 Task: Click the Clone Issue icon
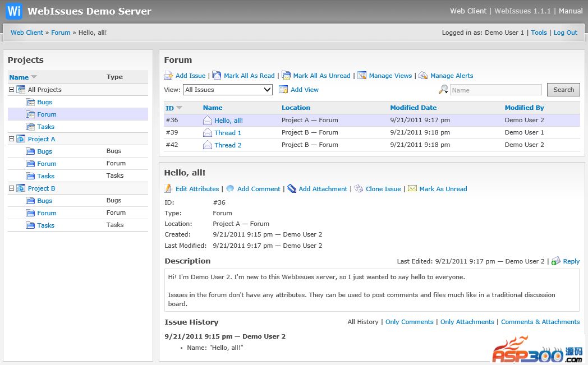[x=359, y=189]
